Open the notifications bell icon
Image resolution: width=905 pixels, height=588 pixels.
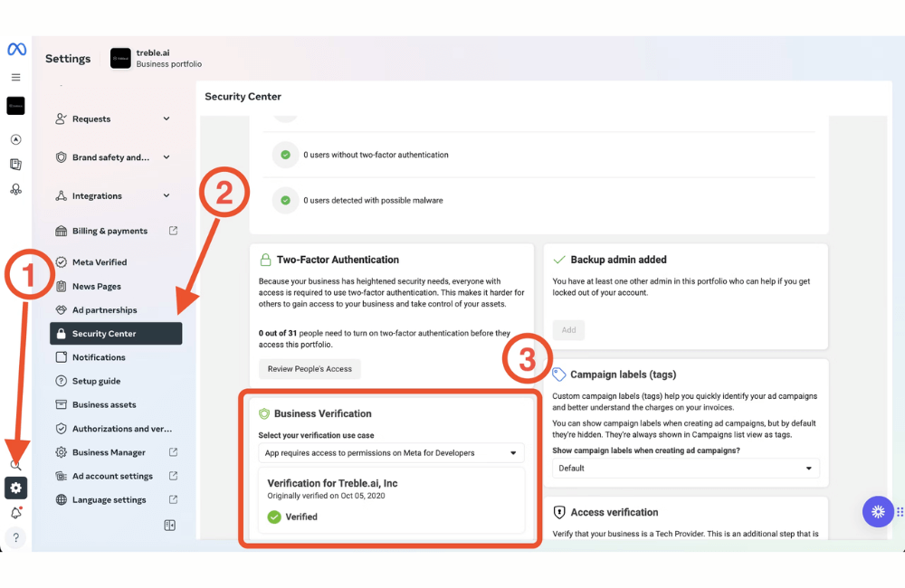pos(16,513)
